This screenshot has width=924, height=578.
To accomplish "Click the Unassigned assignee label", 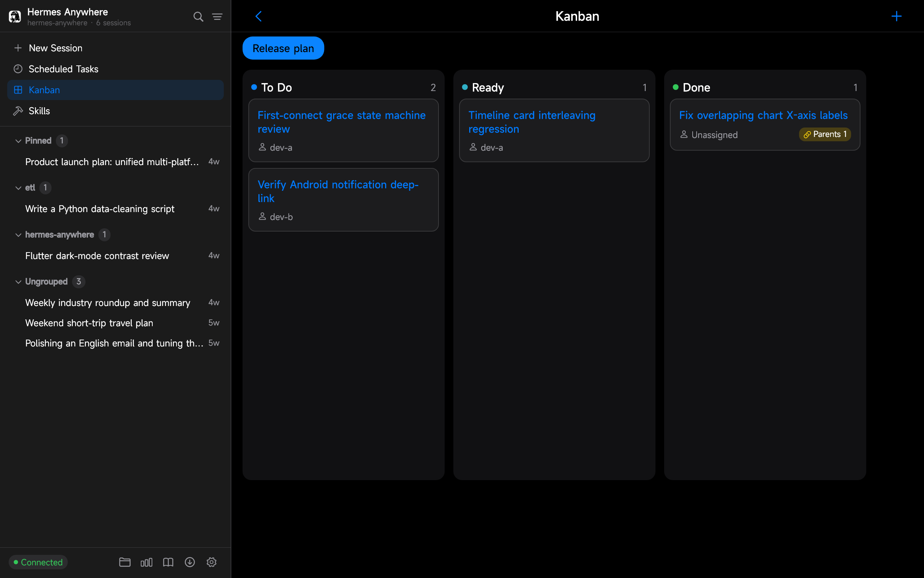I will [709, 134].
